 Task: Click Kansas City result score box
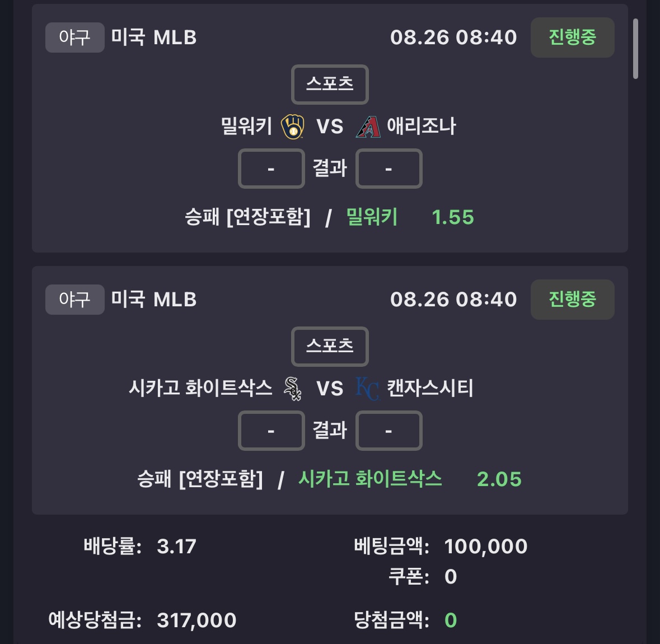389,431
